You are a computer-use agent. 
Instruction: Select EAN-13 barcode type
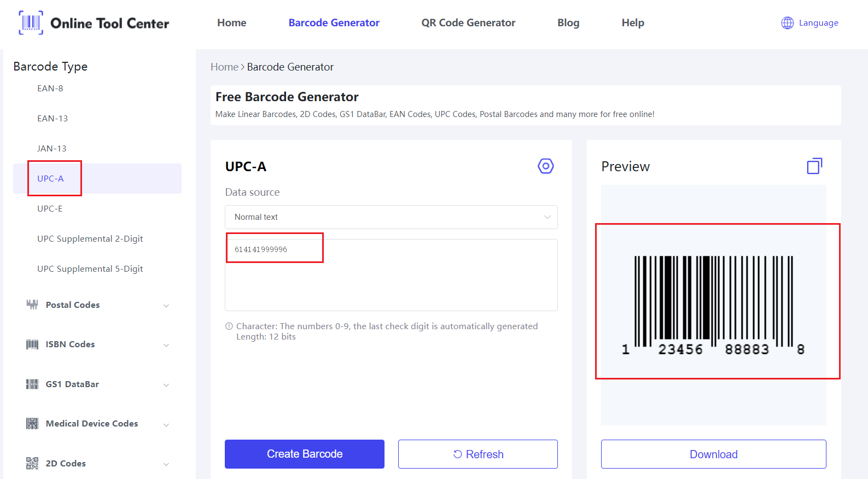53,119
